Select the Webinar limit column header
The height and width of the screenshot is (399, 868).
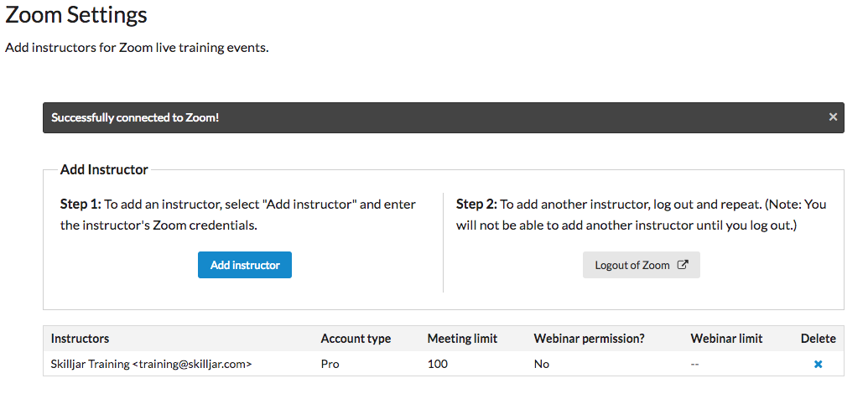726,339
